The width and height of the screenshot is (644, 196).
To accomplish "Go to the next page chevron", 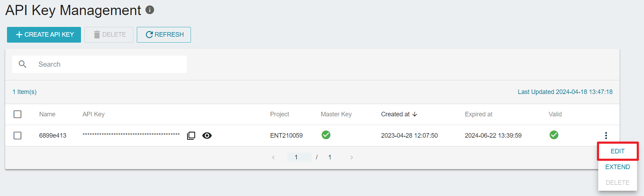I will click(351, 158).
